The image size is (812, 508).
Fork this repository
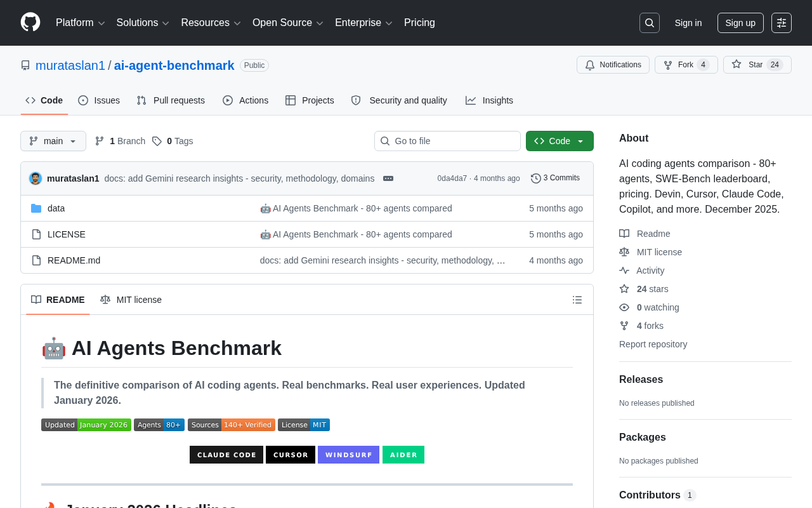coord(686,65)
